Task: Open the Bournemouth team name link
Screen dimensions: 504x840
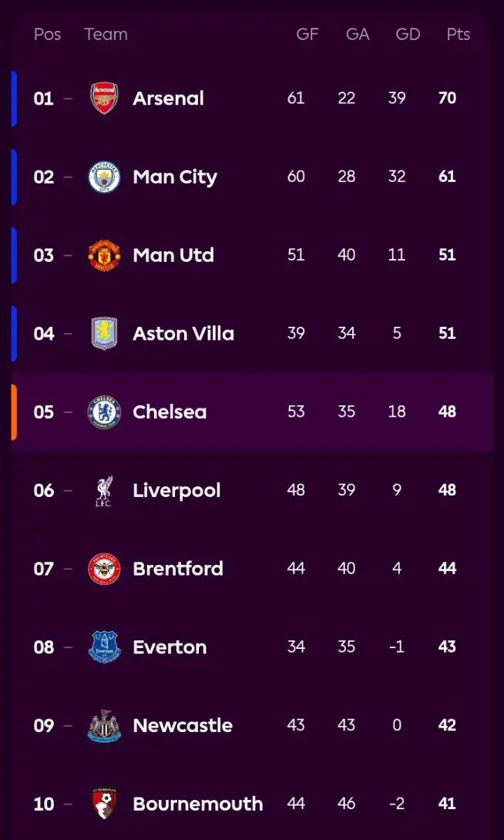Action: click(197, 804)
